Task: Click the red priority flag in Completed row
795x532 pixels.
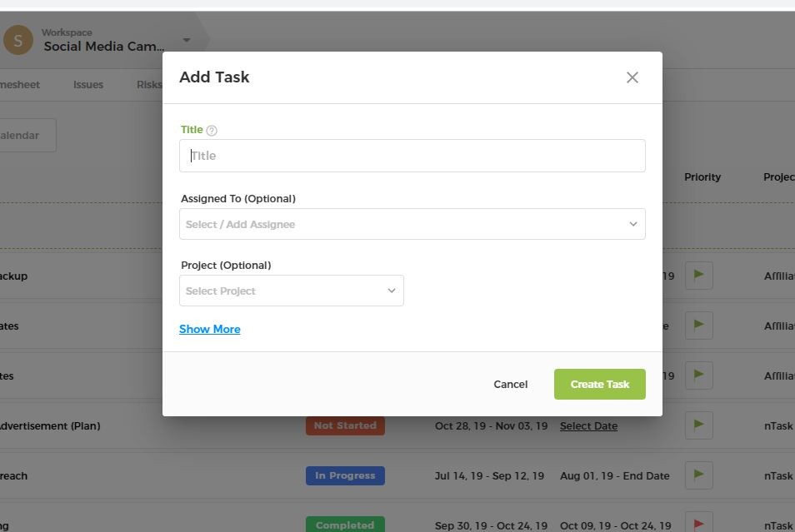Action: pos(698,524)
